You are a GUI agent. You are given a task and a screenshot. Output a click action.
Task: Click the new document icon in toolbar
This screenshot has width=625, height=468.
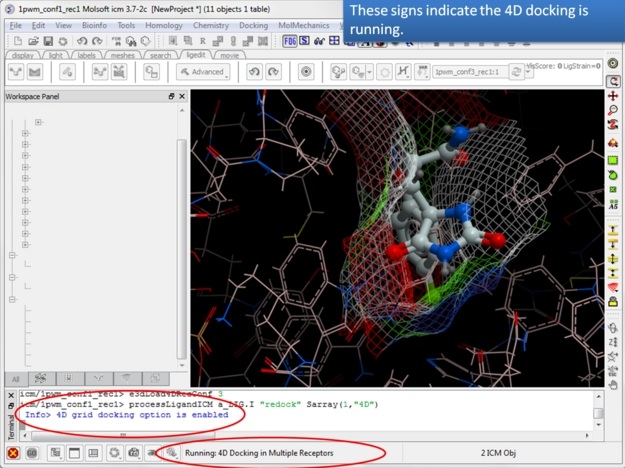point(18,41)
